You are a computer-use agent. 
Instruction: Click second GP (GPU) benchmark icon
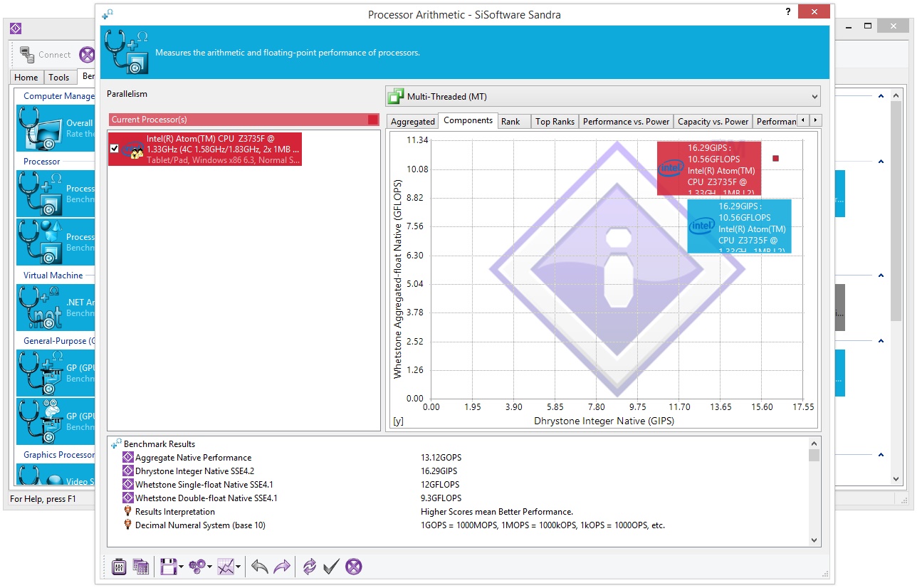41,421
